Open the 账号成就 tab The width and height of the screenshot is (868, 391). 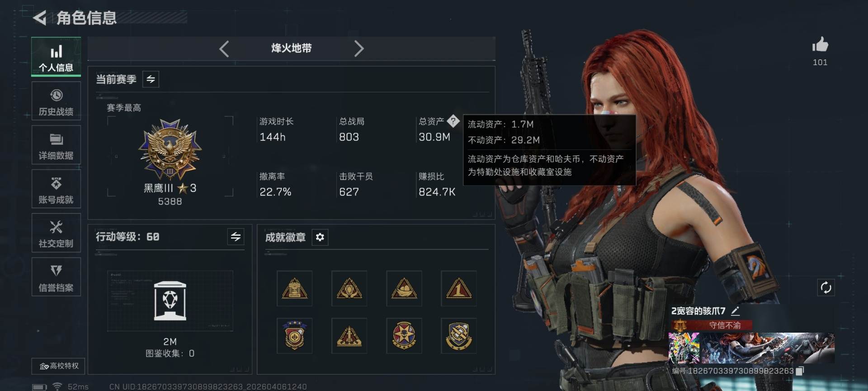coord(56,189)
